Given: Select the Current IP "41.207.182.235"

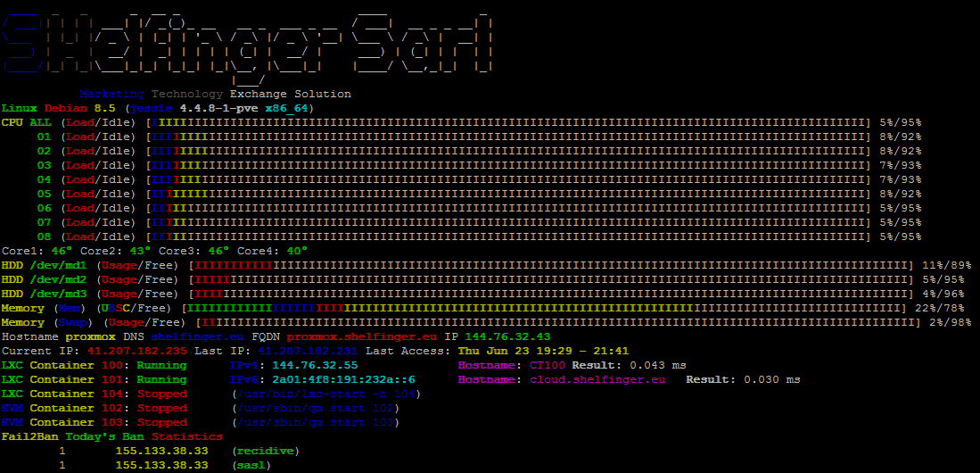Looking at the screenshot, I should (136, 351).
